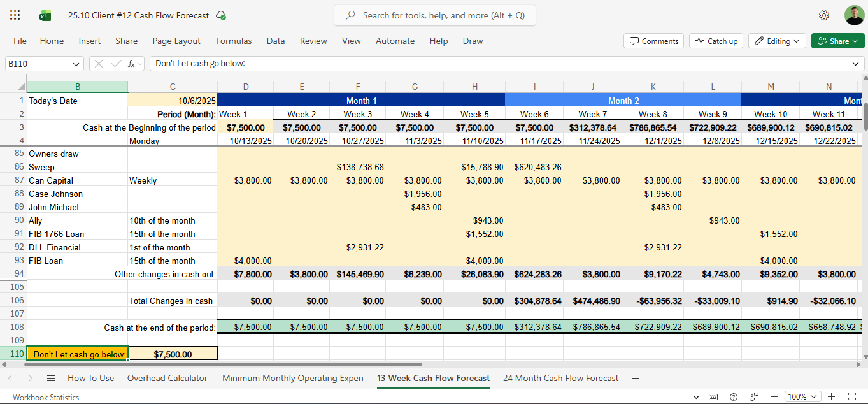Click the Share button
This screenshot has width=868, height=404.
coord(837,40)
